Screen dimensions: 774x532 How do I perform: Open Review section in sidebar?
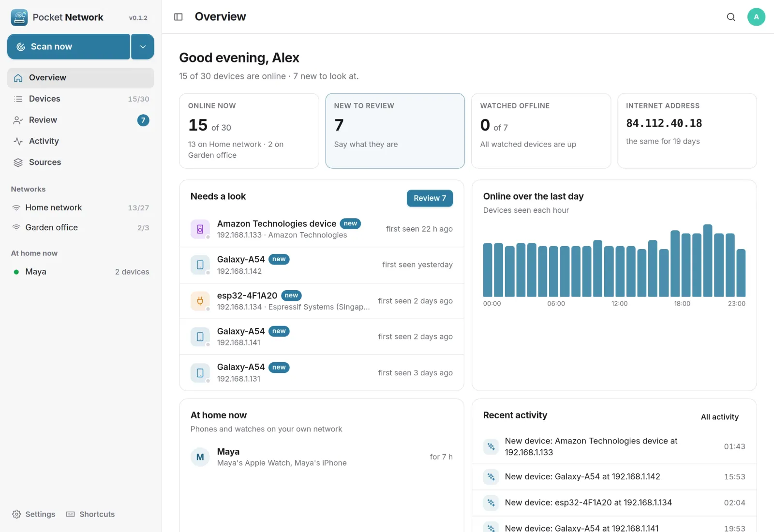click(x=81, y=120)
